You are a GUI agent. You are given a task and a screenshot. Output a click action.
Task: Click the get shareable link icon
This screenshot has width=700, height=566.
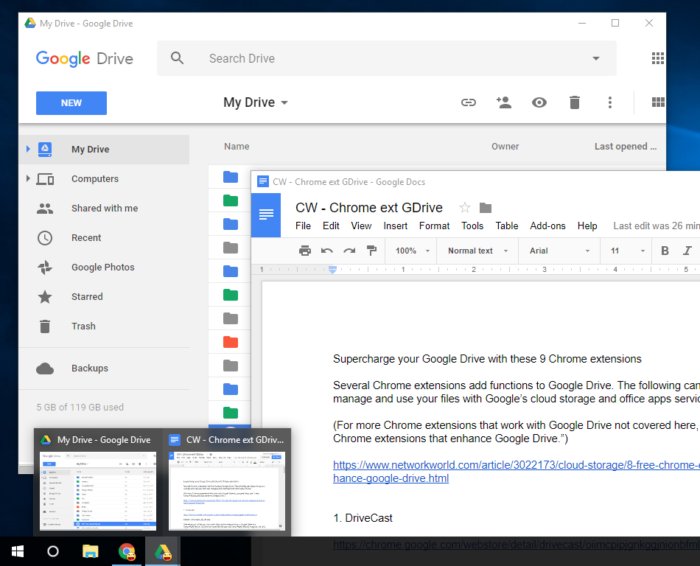(x=468, y=103)
